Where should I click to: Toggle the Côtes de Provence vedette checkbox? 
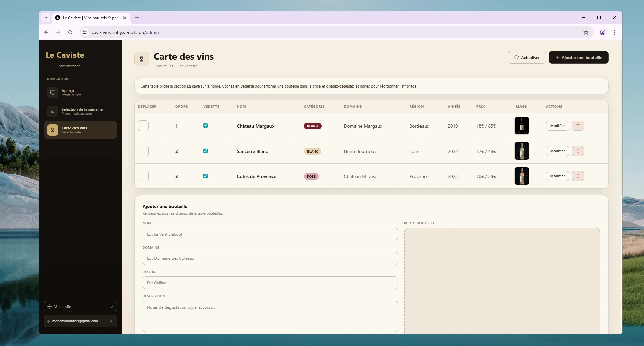(205, 176)
